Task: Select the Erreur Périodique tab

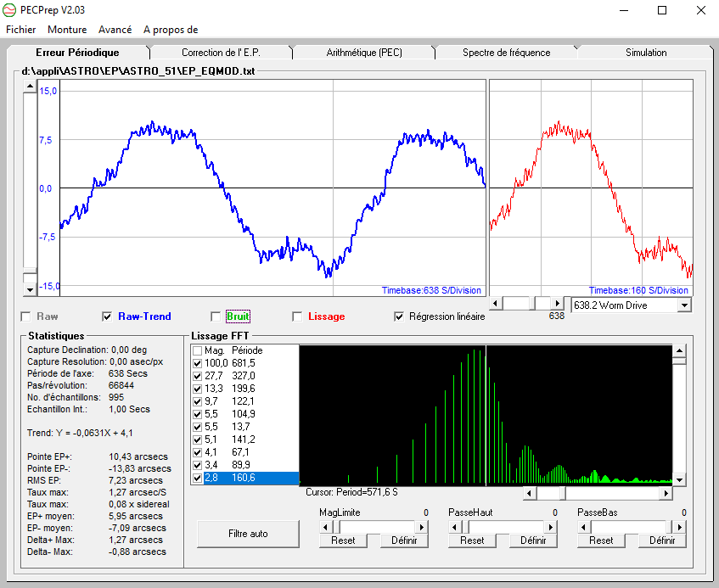Action: pyautogui.click(x=77, y=53)
